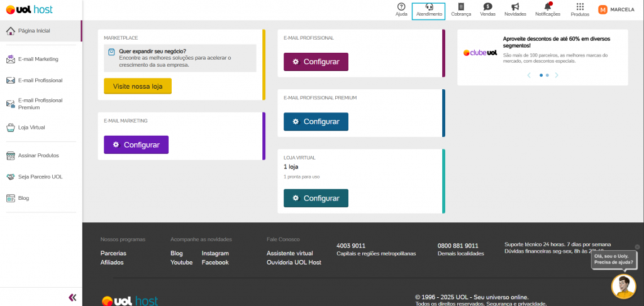The image size is (644, 306).
Task: Configure E-mail Profissional Premium blue button
Action: [x=316, y=122]
